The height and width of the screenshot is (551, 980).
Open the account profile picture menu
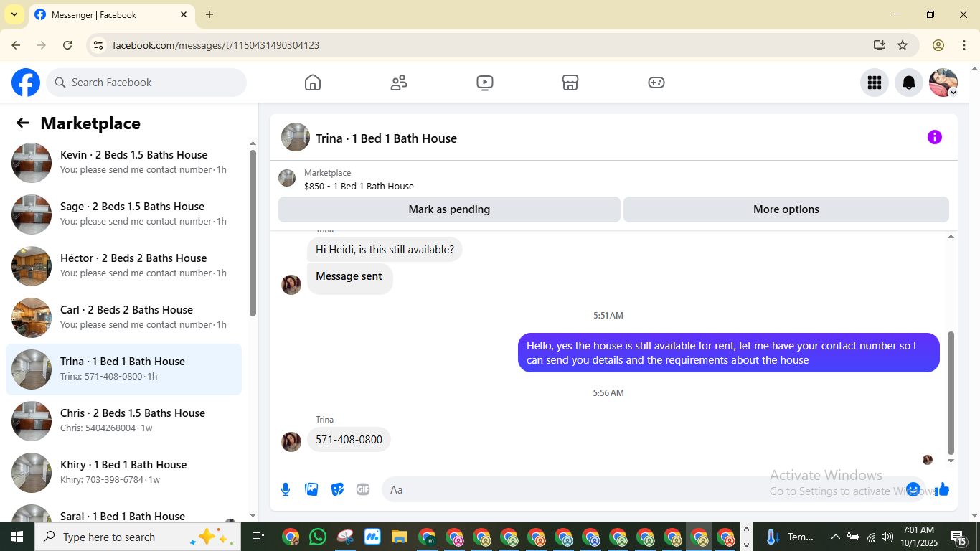point(943,83)
